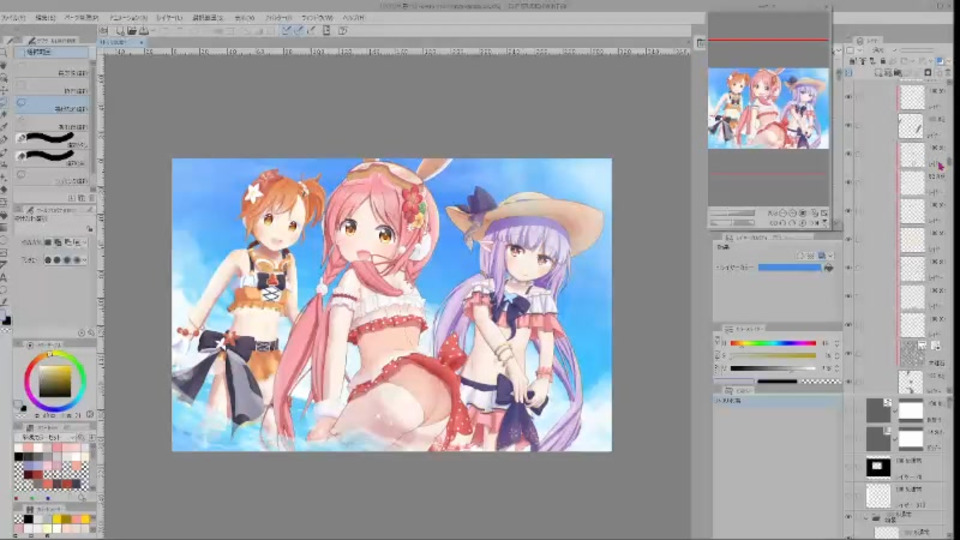Select the highlighted Selection area tool
960x540 pixels.
(x=4, y=102)
